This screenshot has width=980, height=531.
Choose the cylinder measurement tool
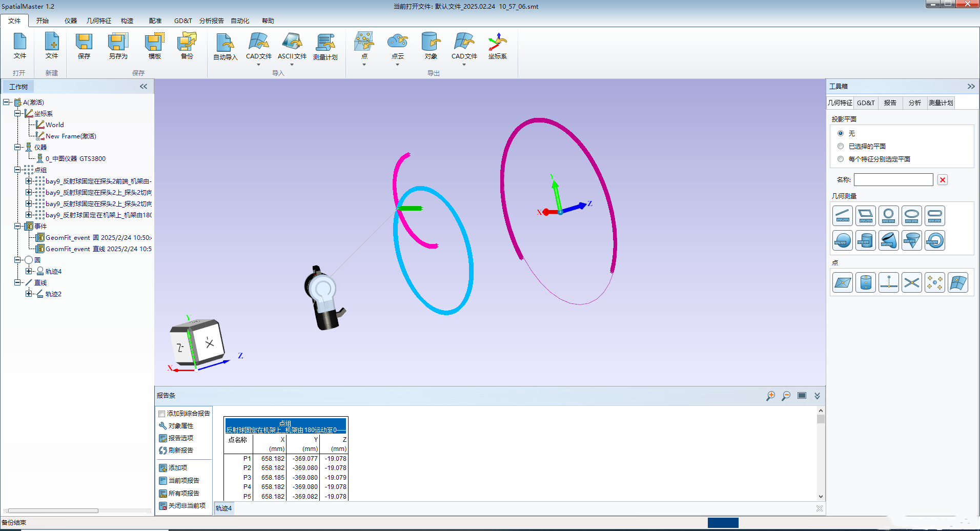[x=865, y=240]
